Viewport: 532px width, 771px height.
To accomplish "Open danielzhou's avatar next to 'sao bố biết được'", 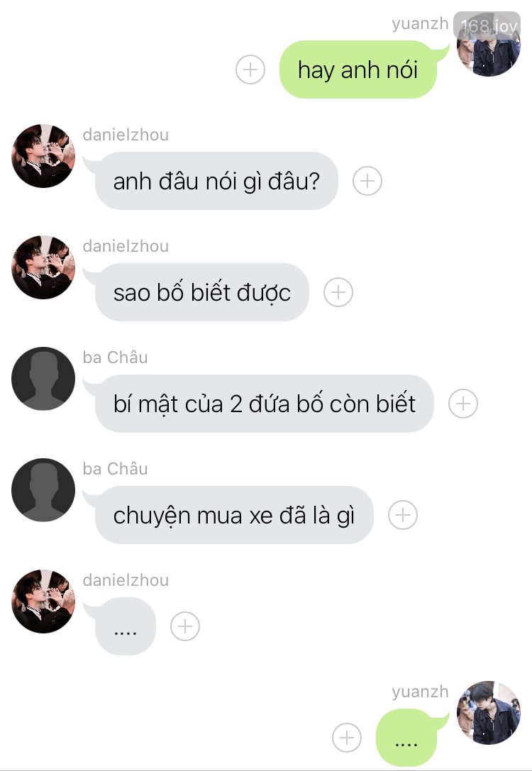I will click(43, 267).
